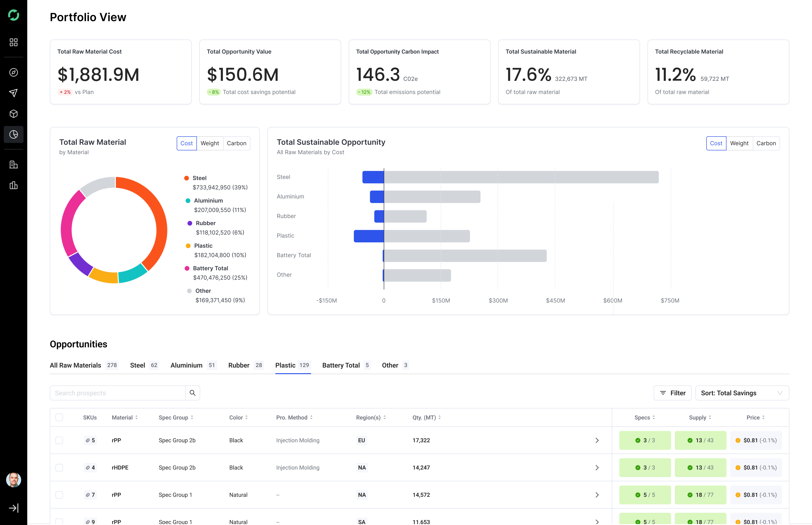Click the search magnifier icon
Viewport: 812px width, 525px height.
(192, 393)
